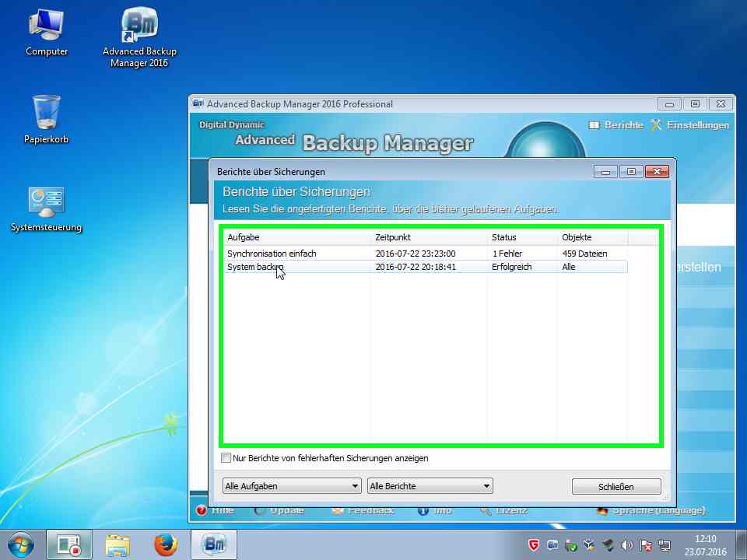Open Einstellungen in the main window header
The image size is (747, 560).
click(x=690, y=124)
